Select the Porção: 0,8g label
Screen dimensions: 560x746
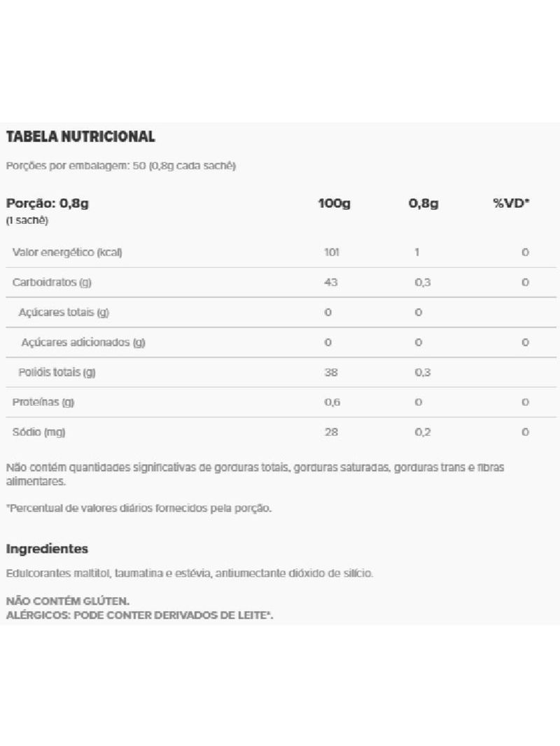[49, 204]
